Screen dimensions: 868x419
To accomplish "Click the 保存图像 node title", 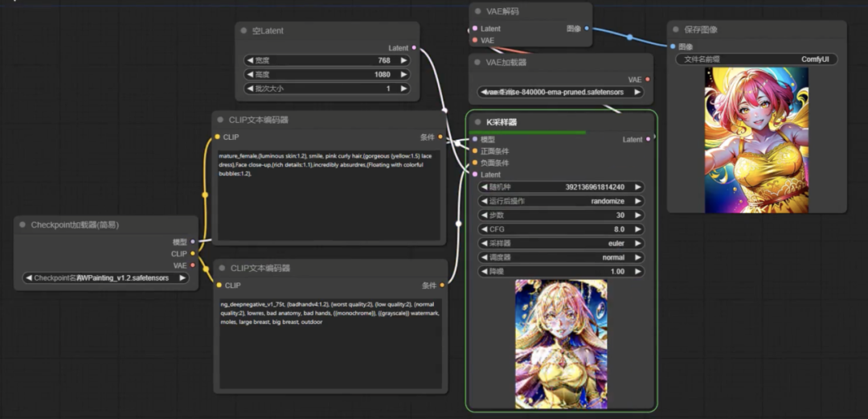I will (701, 30).
